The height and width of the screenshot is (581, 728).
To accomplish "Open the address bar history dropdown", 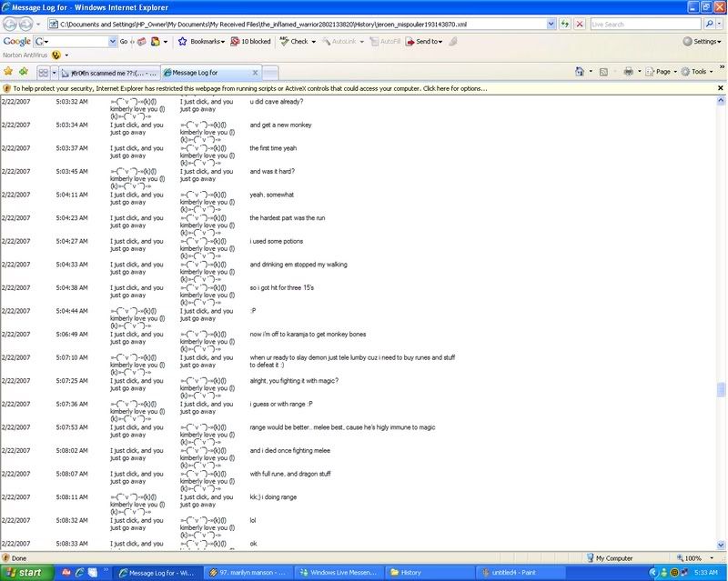I will [551, 25].
